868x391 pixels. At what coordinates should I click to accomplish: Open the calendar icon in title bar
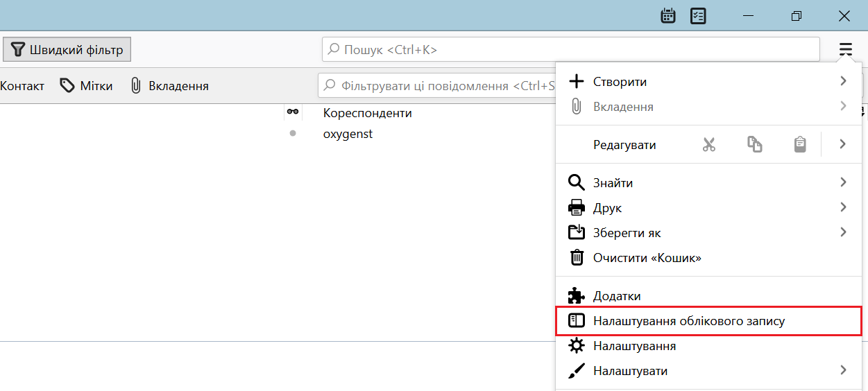pos(668,16)
